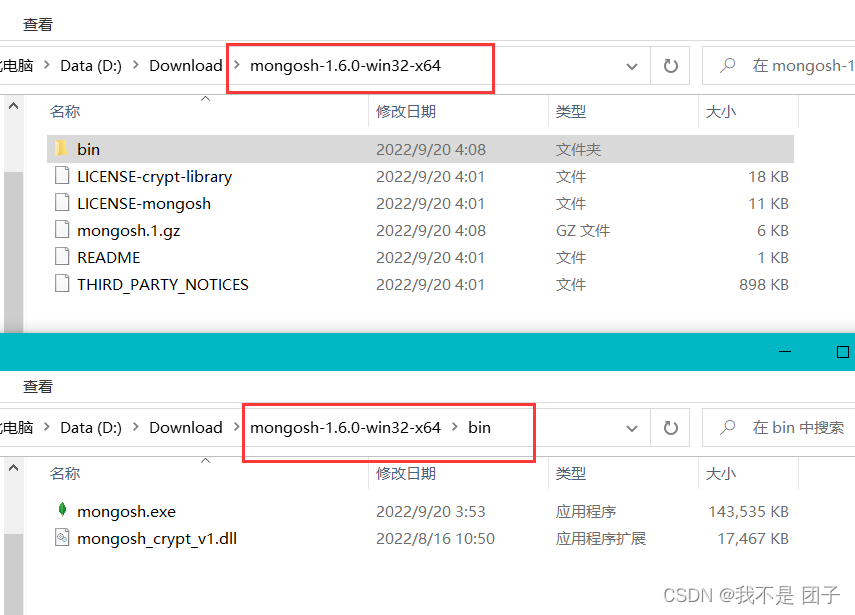Go to Data (D:) in bin window breadcrumb

91,427
